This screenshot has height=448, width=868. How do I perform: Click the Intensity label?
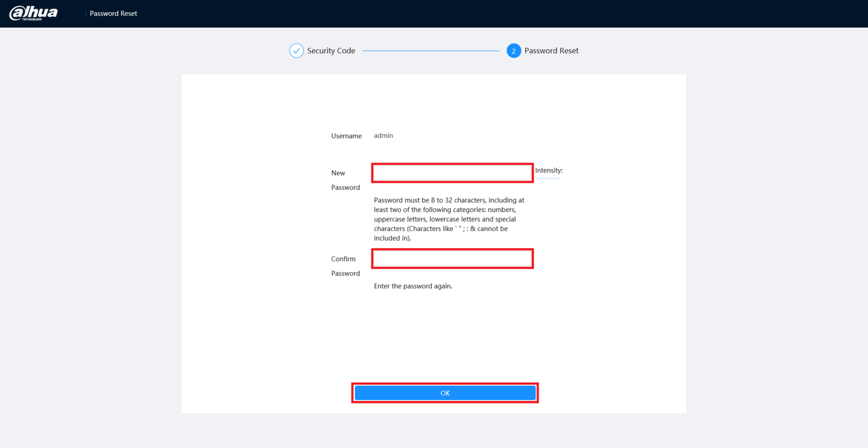click(549, 170)
